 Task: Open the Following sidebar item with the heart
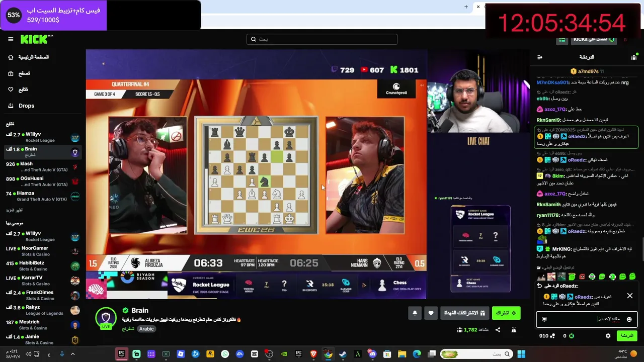click(18, 89)
